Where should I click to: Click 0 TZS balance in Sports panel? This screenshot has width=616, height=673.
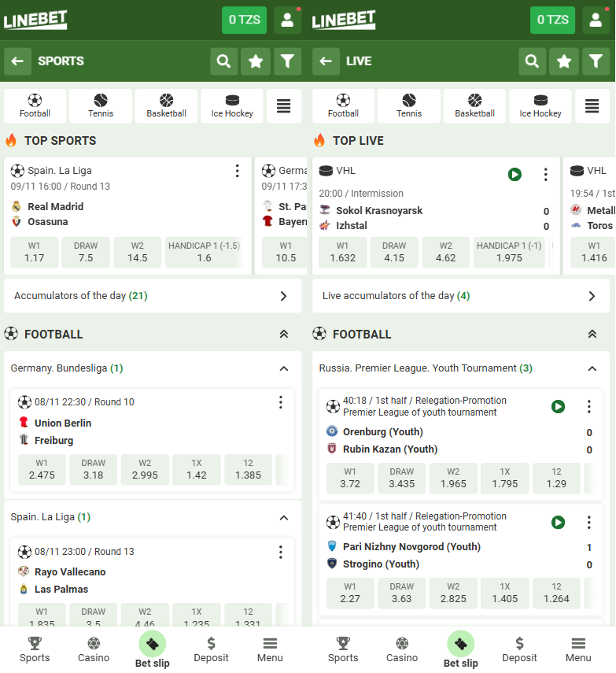(244, 20)
